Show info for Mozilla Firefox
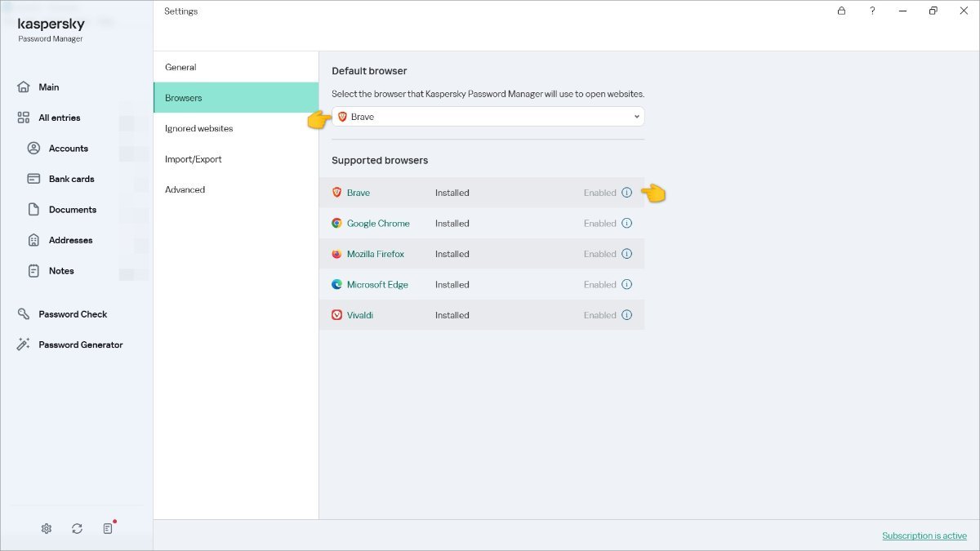980x551 pixels. (627, 254)
